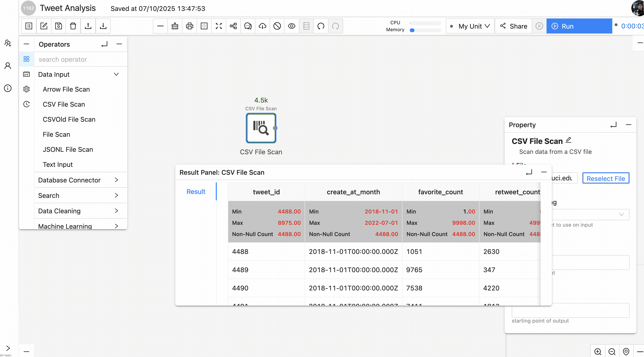The height and width of the screenshot is (357, 644).
Task: Click the disable operator circle-slash icon
Action: tap(277, 26)
